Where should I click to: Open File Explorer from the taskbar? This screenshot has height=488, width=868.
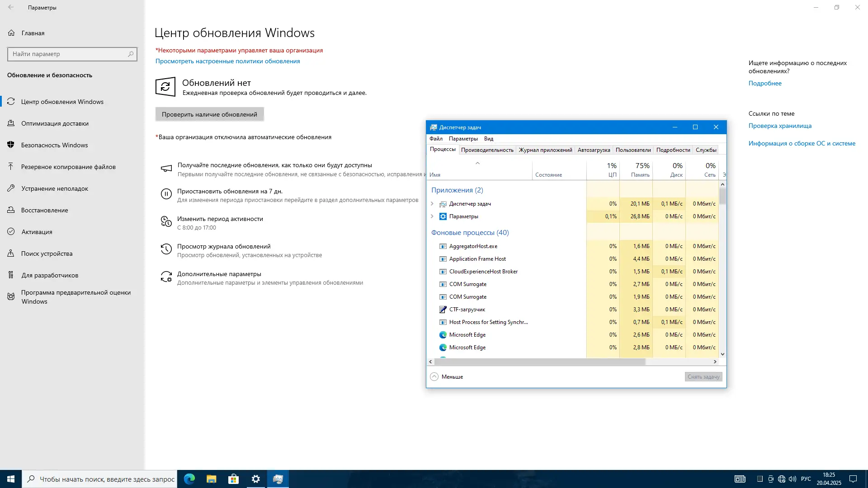210,479
